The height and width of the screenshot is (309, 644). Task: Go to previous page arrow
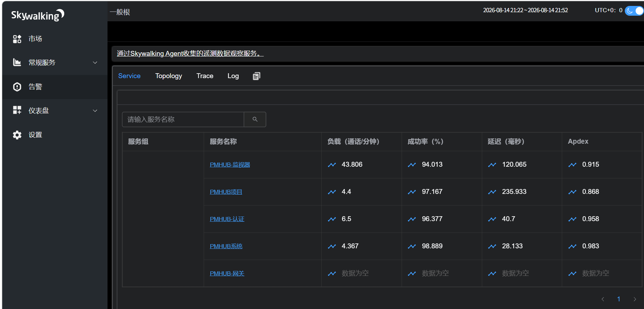tap(603, 299)
